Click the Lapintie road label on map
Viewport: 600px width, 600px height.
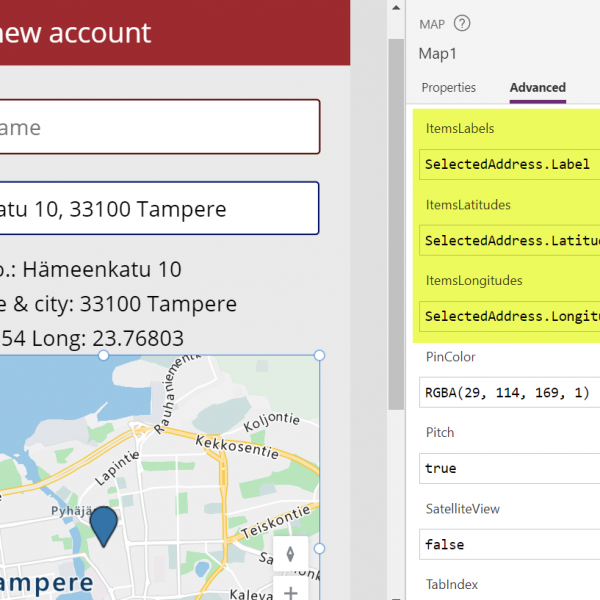point(117,468)
